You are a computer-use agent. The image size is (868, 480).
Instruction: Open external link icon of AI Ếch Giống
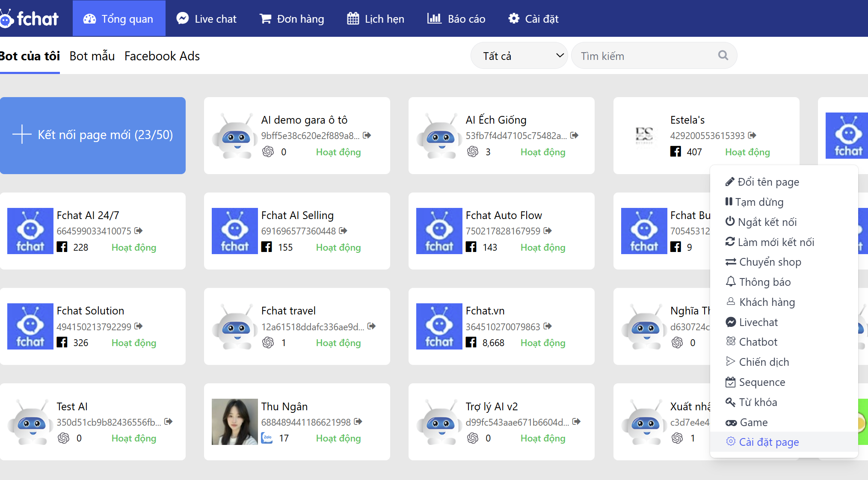(x=574, y=135)
